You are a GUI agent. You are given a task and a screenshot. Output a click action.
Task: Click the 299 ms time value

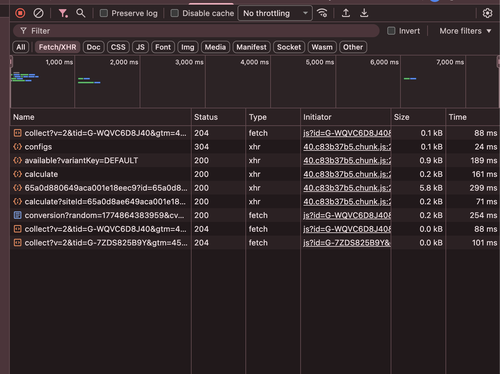(x=483, y=188)
